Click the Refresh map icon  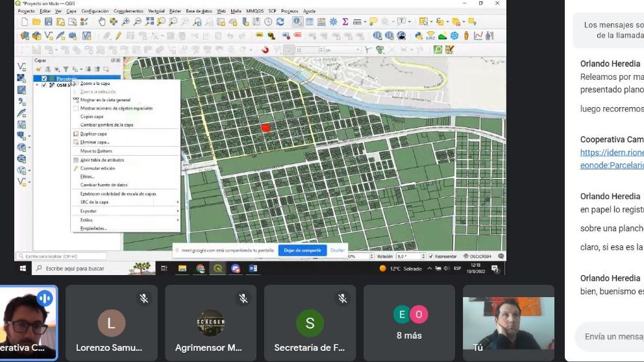pyautogui.click(x=280, y=21)
